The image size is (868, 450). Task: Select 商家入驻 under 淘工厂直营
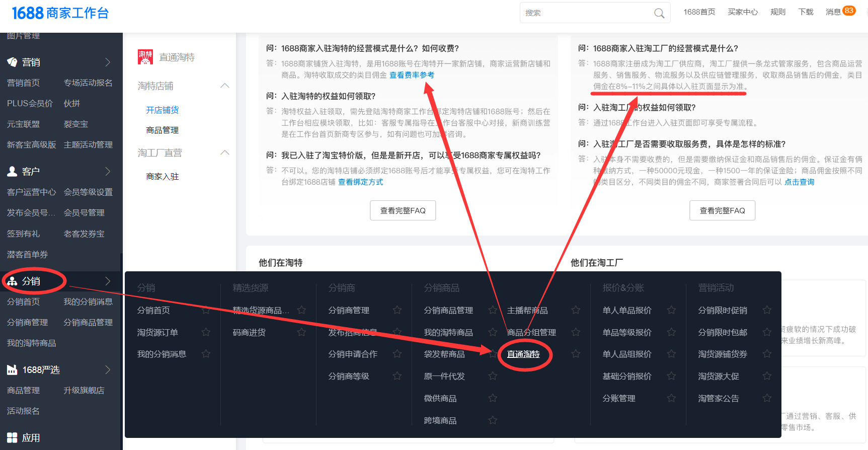pyautogui.click(x=162, y=176)
